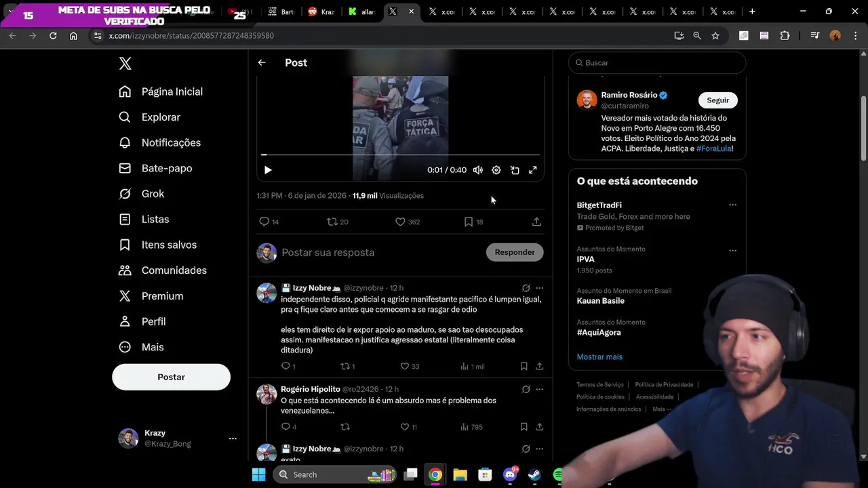View analytics showing 795 views
868x488 pixels.
[x=471, y=427]
